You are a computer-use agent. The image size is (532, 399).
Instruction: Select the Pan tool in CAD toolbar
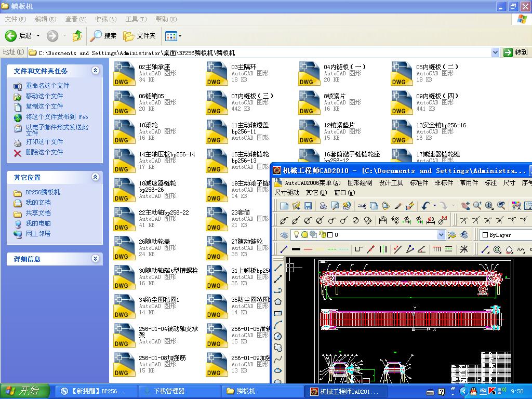pyautogui.click(x=467, y=205)
